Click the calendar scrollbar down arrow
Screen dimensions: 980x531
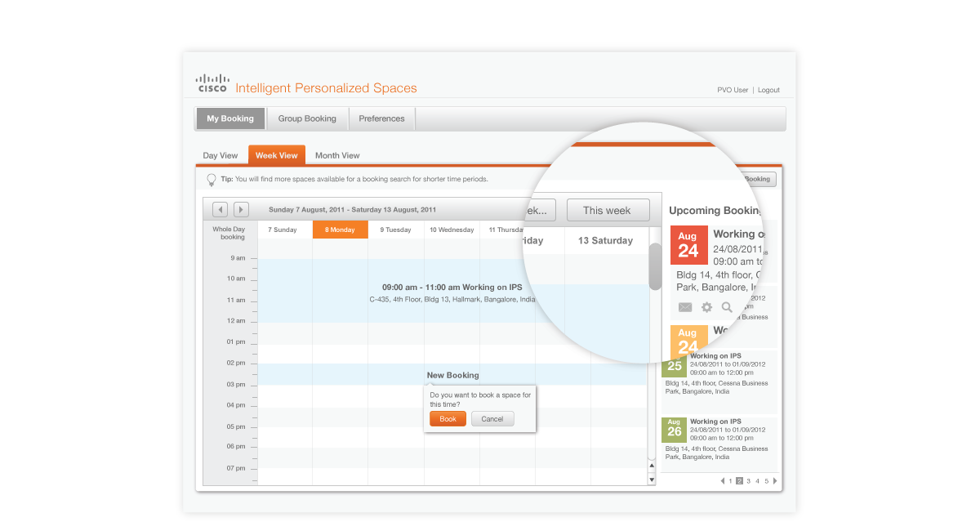click(x=652, y=480)
